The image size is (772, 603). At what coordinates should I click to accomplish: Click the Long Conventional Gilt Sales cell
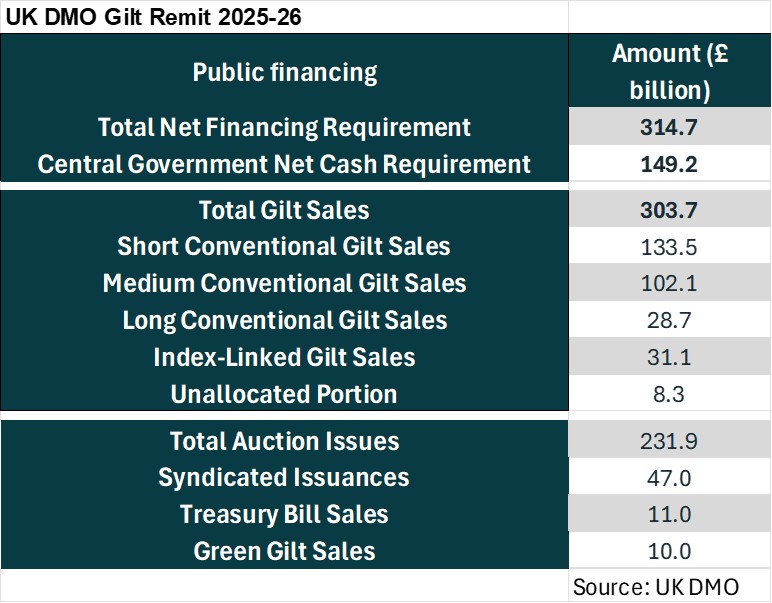[x=284, y=320]
